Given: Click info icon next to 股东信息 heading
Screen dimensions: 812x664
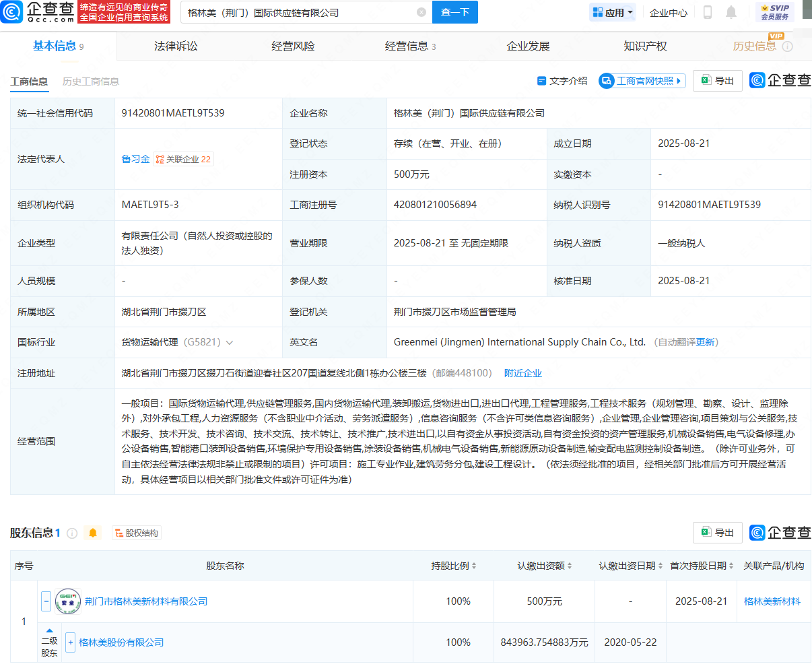Looking at the screenshot, I should click(x=72, y=533).
